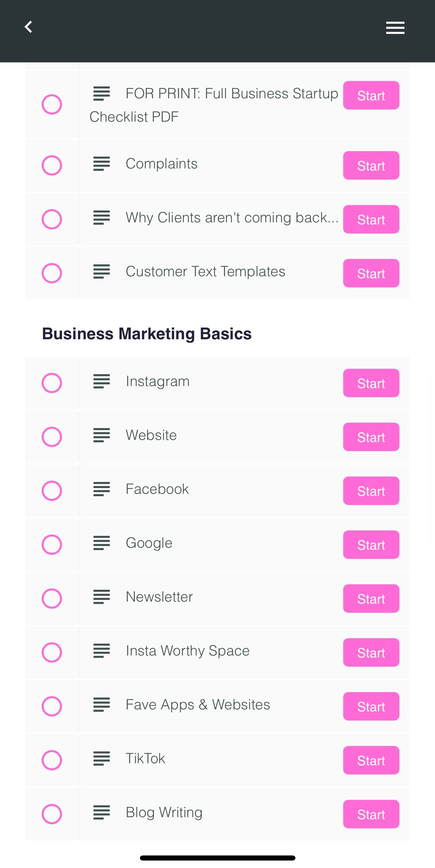This screenshot has height=868, width=435.
Task: Tap the home indicator bar
Action: click(x=217, y=858)
